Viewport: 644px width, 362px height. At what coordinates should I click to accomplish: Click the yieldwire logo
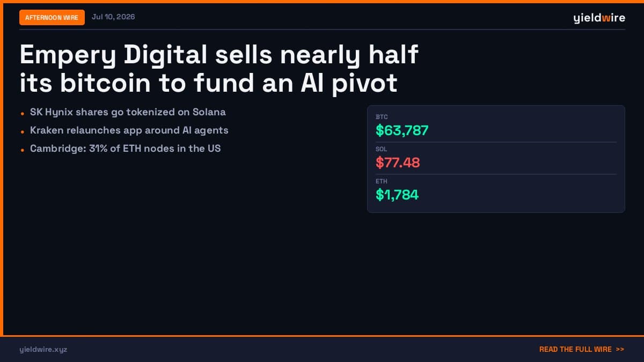tap(599, 18)
